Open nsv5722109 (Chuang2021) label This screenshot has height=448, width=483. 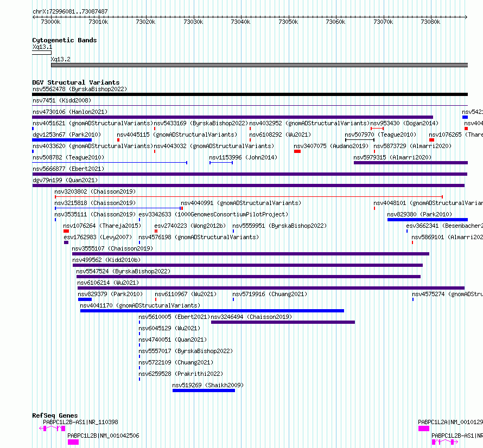click(x=176, y=362)
